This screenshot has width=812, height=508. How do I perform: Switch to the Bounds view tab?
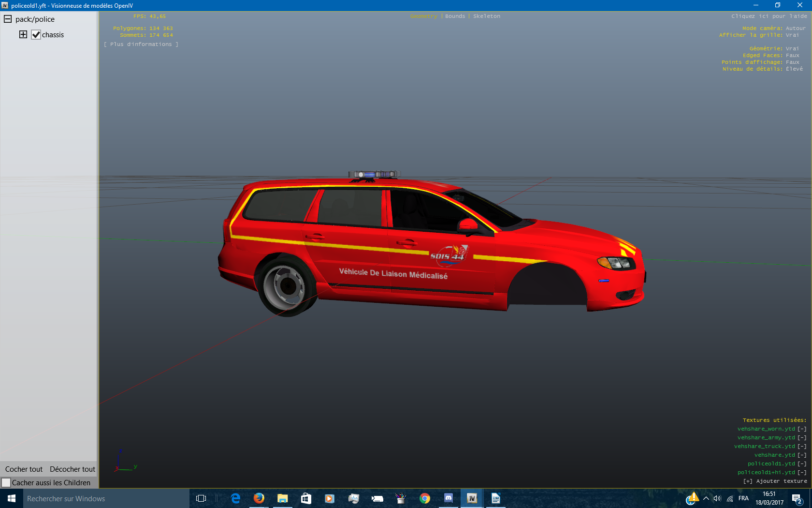(455, 16)
